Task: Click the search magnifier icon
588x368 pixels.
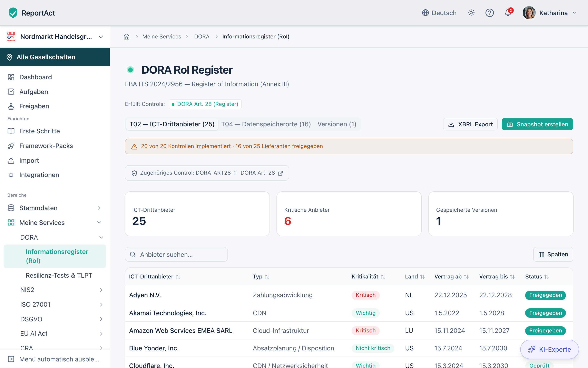Action: pos(133,254)
